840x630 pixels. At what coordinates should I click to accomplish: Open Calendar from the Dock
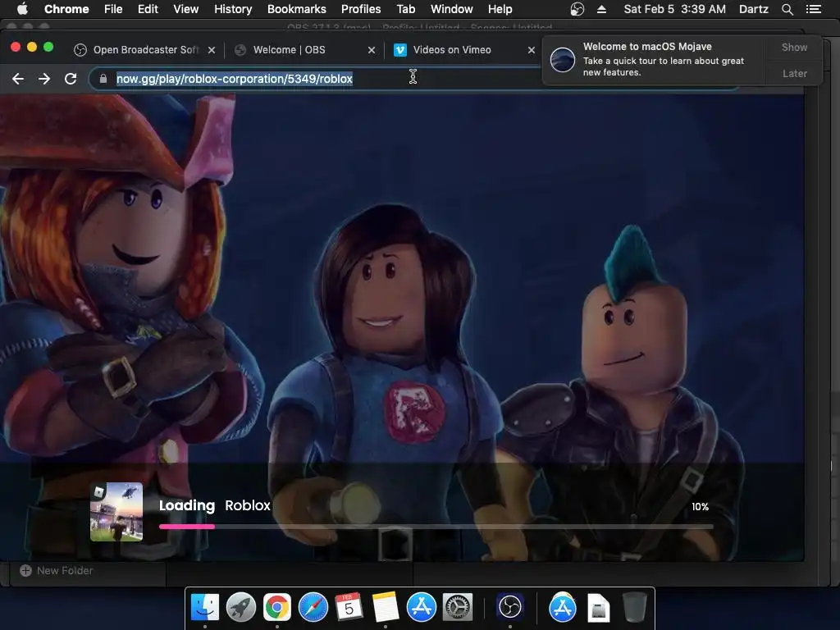(349, 608)
